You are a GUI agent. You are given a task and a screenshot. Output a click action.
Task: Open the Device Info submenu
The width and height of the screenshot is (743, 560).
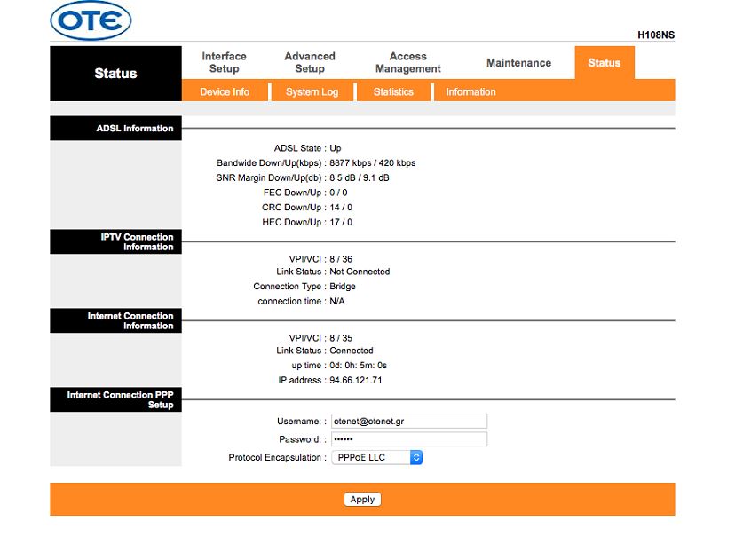pyautogui.click(x=225, y=92)
